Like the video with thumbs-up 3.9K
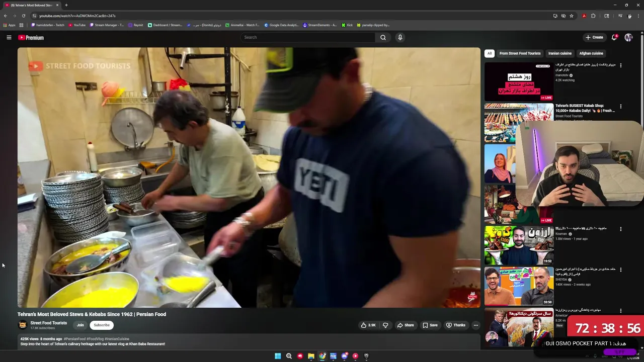The height and width of the screenshot is (362, 644). [x=368, y=325]
